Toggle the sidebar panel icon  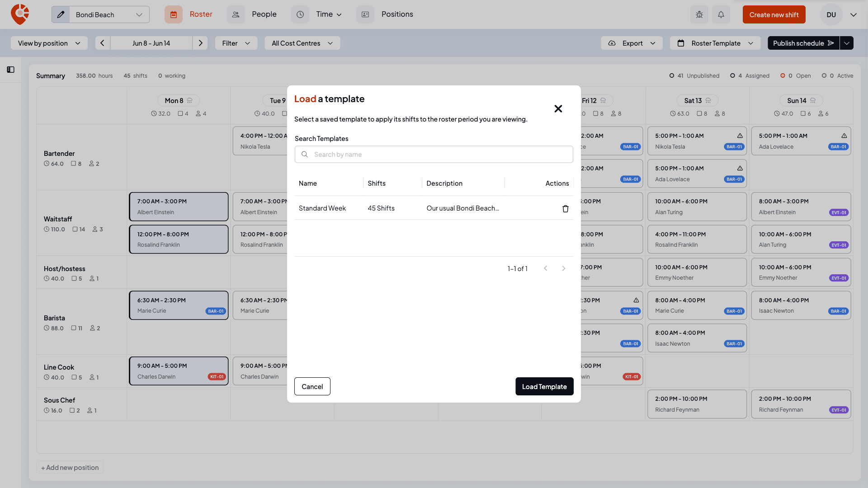(10, 70)
